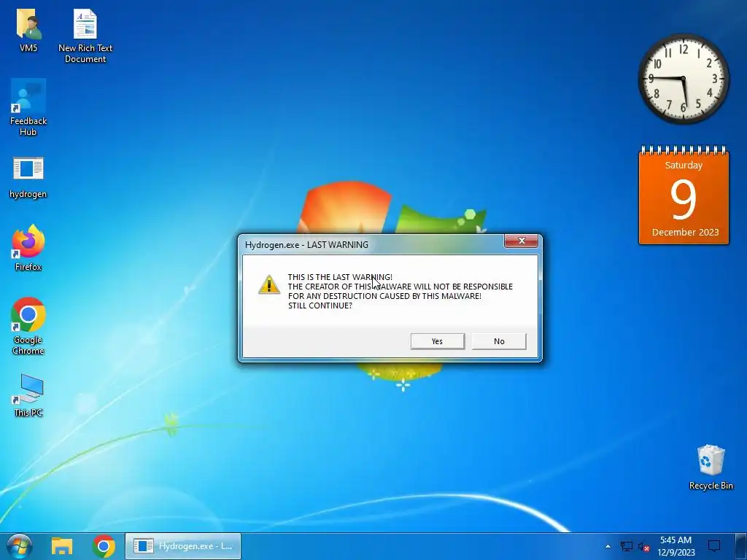Open the network status tray icon

(626, 546)
